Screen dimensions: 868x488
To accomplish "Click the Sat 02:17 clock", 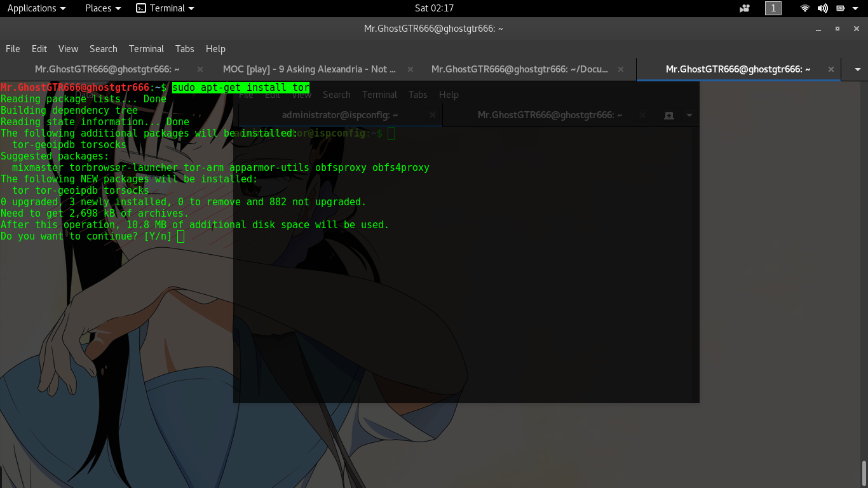I will tap(434, 8).
